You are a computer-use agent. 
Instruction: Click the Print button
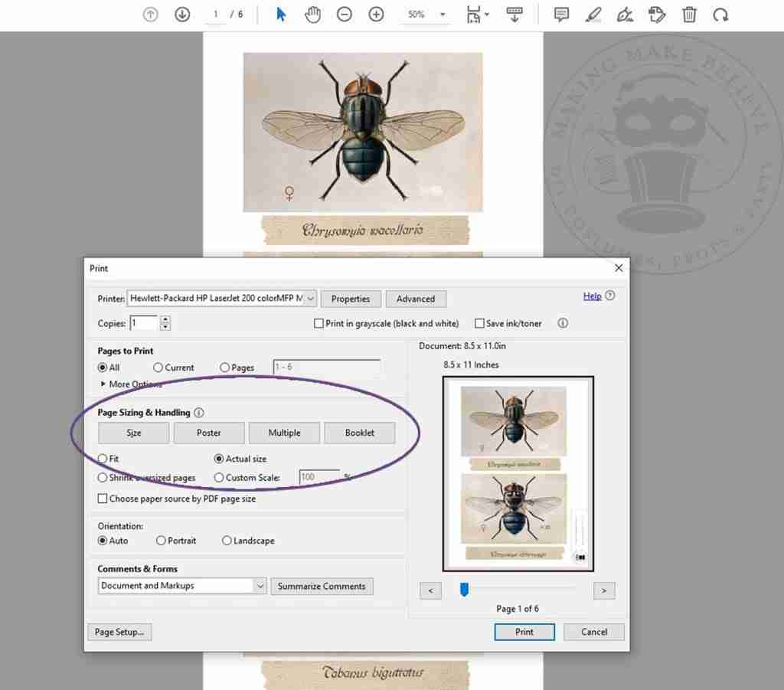(x=524, y=632)
